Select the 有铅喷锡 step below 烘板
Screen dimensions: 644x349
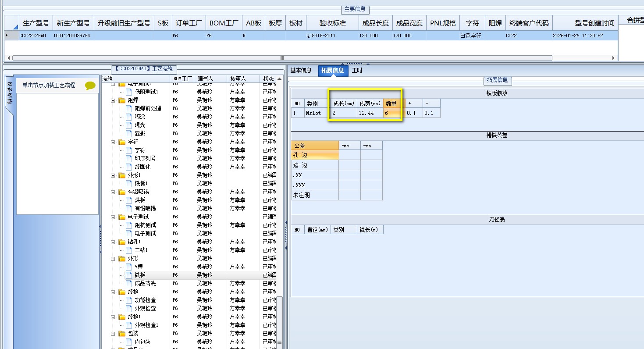tap(145, 209)
